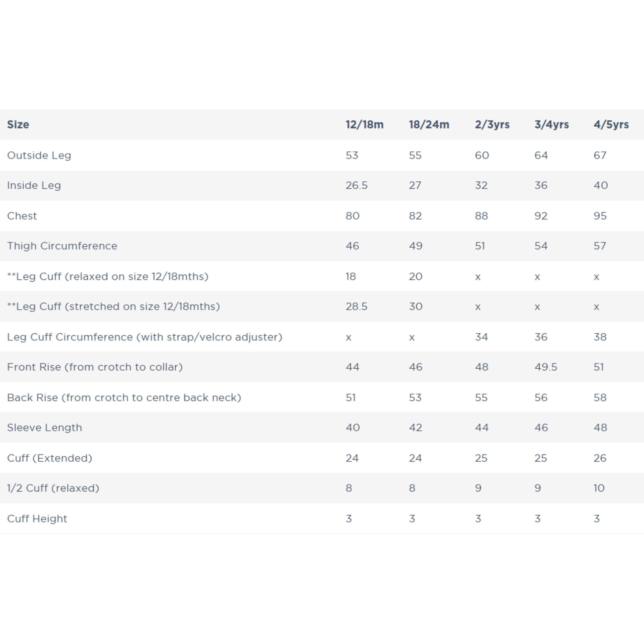
Task: Click the 3/4yrs column header
Action: (551, 125)
